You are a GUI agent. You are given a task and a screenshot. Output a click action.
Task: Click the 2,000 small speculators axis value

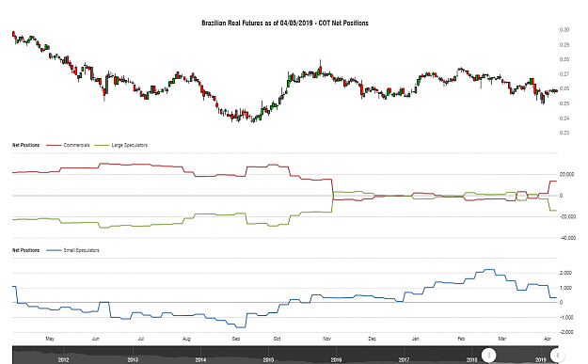pyautogui.click(x=565, y=273)
